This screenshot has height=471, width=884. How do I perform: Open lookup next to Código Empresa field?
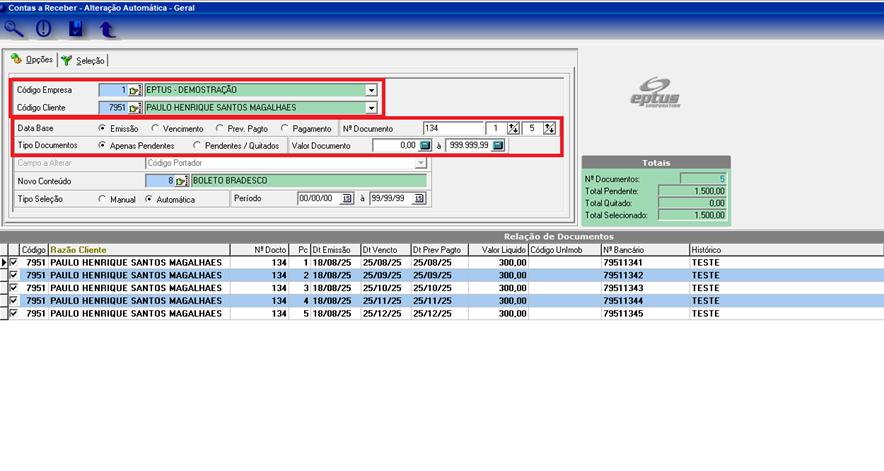click(x=135, y=90)
